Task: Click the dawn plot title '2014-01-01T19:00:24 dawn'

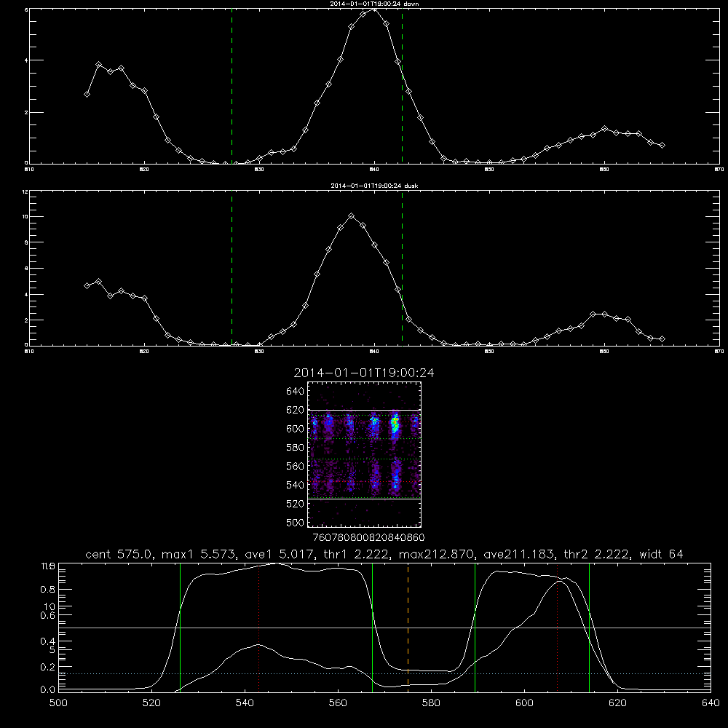Action: pyautogui.click(x=374, y=4)
